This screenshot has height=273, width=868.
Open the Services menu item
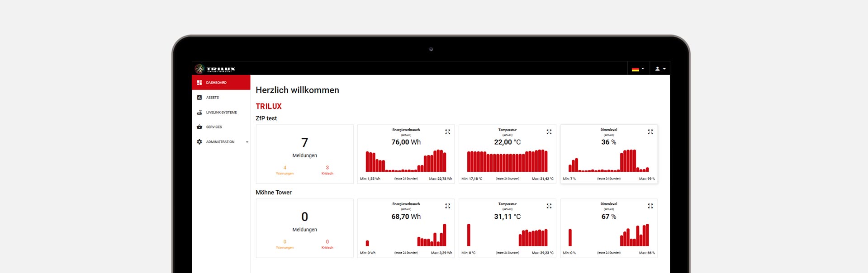[221, 127]
